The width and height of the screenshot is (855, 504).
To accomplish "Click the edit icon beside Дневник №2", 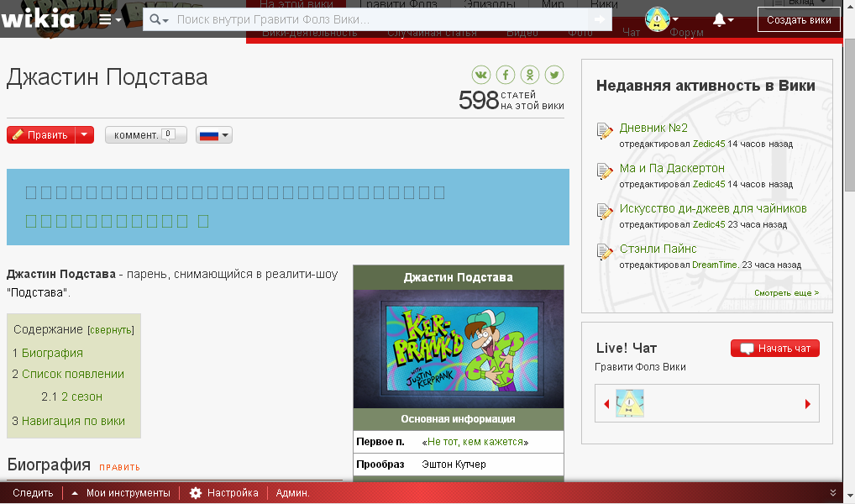I will (x=605, y=131).
